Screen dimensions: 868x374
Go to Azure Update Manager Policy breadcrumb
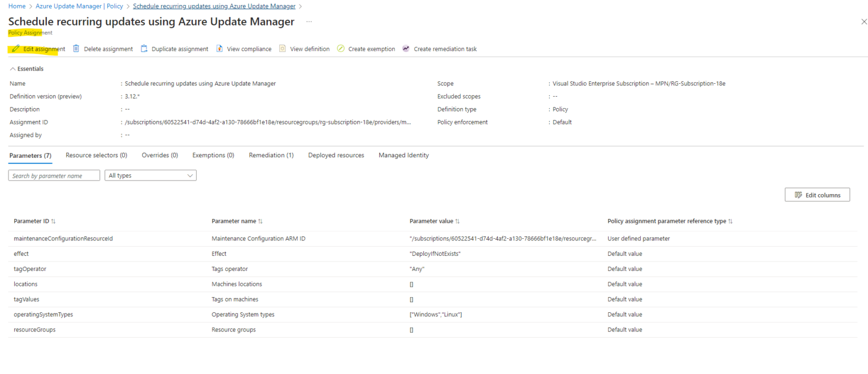pos(79,6)
